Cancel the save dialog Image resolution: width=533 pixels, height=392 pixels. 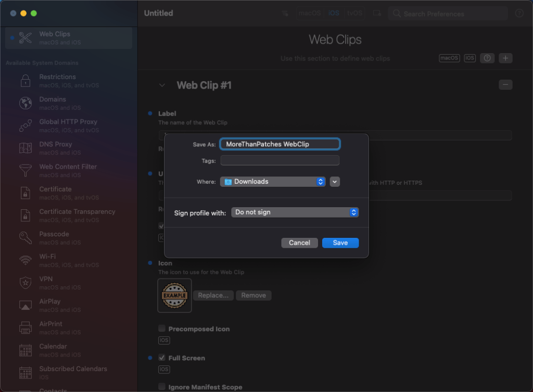click(299, 243)
